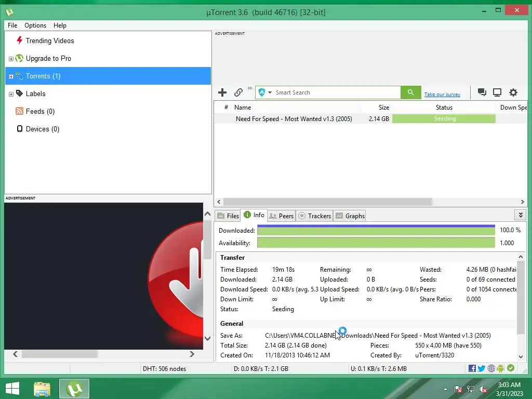
Task: Click the Info pane scroll down arrow
Action: click(521, 356)
